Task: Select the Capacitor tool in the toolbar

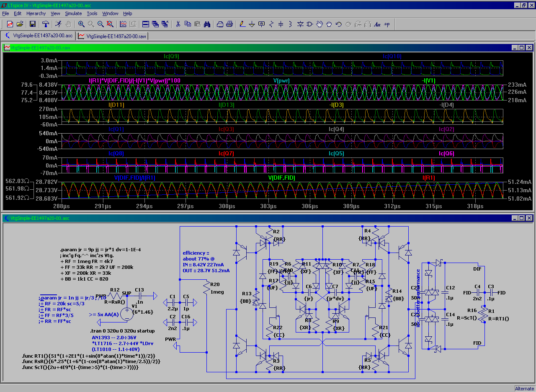Action: pyautogui.click(x=281, y=24)
